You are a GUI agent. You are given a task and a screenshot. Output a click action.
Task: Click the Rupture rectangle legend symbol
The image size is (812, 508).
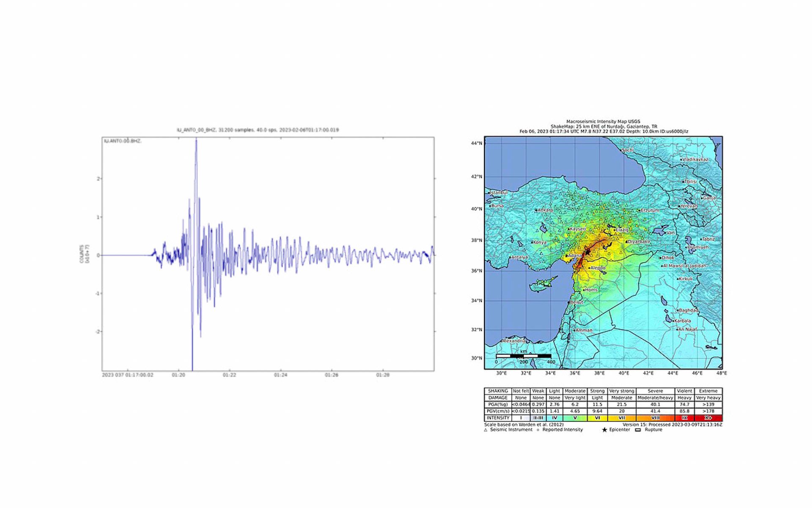(x=638, y=430)
